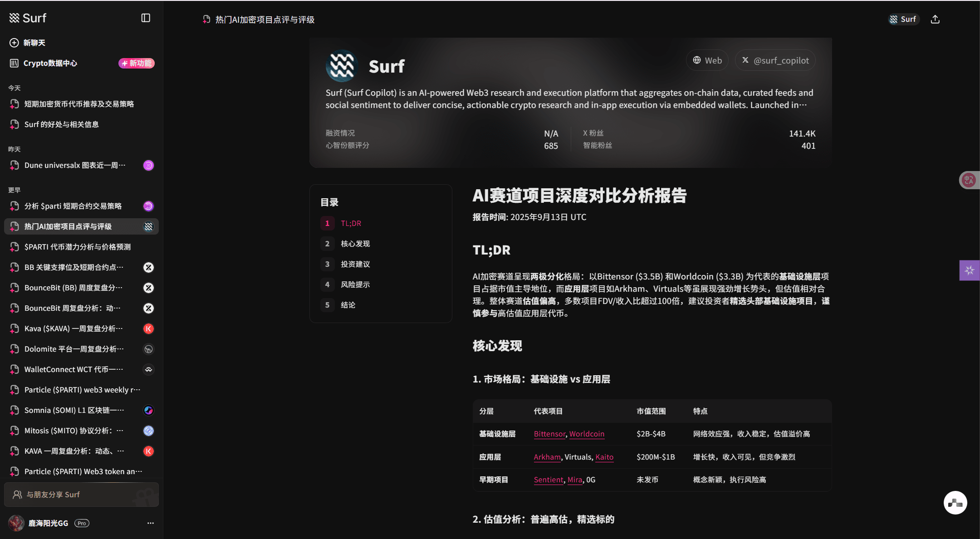
Task: Click the translate floating icon
Action: 969,180
